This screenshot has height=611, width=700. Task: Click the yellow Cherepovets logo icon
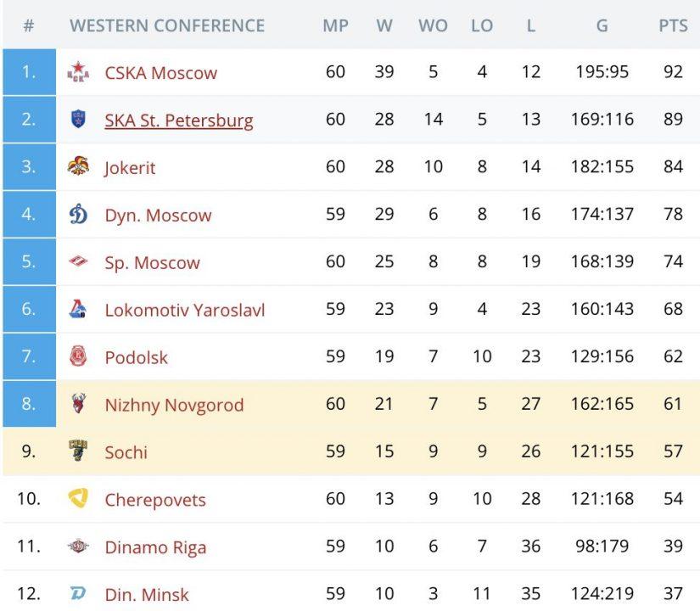click(78, 499)
